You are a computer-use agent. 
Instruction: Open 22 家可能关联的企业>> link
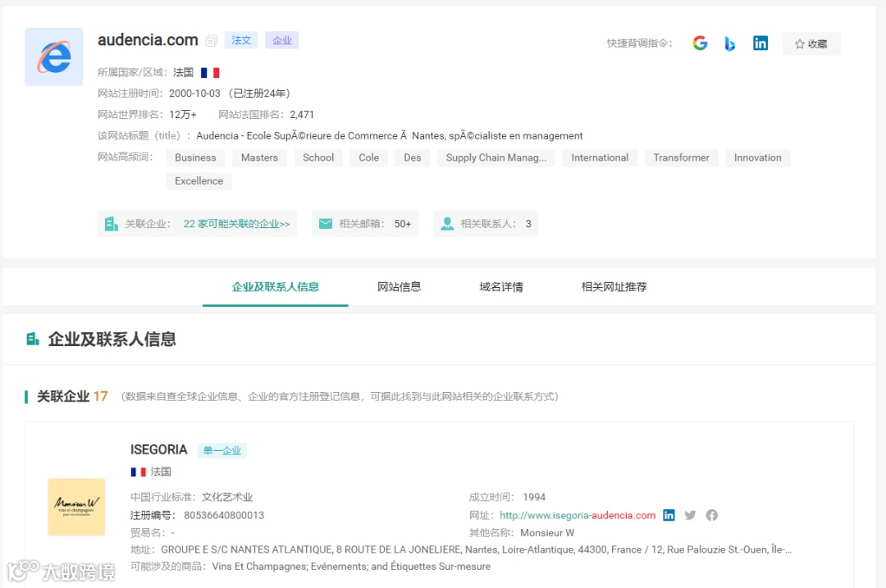[237, 224]
